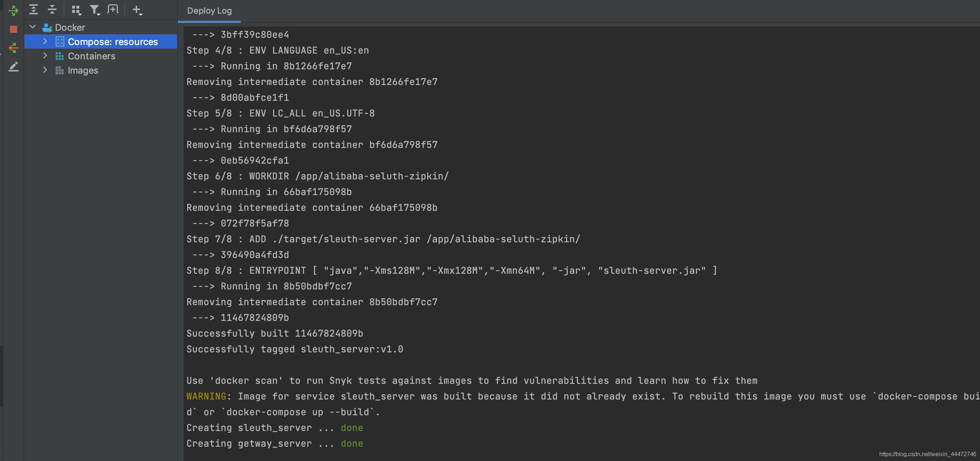Click 'Removing intermediate container 8b50bdbf7cc7' line
This screenshot has height=461, width=980.
click(x=312, y=302)
